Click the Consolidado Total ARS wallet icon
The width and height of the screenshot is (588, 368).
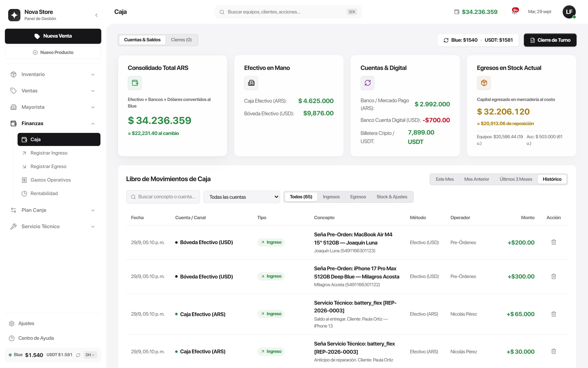point(135,83)
